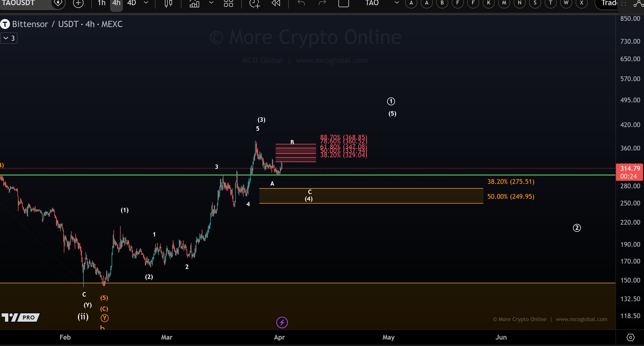The image size is (644, 346).
Task: Select the K watchlist shortcut circle
Action: (489, 3)
